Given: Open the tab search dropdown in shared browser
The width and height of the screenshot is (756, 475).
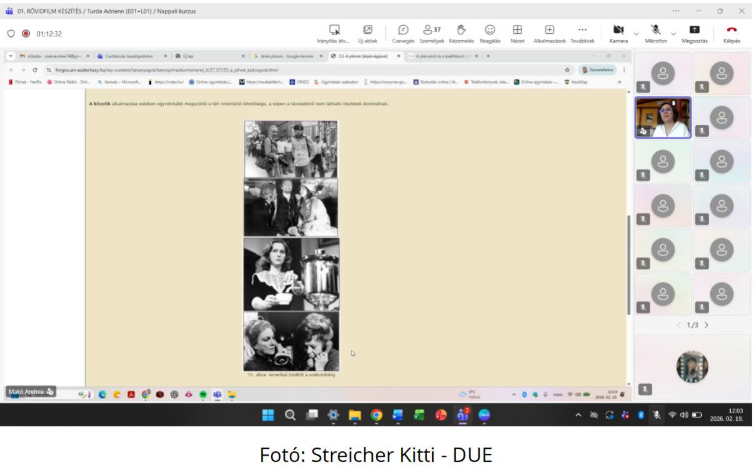Looking at the screenshot, I should pyautogui.click(x=10, y=56).
